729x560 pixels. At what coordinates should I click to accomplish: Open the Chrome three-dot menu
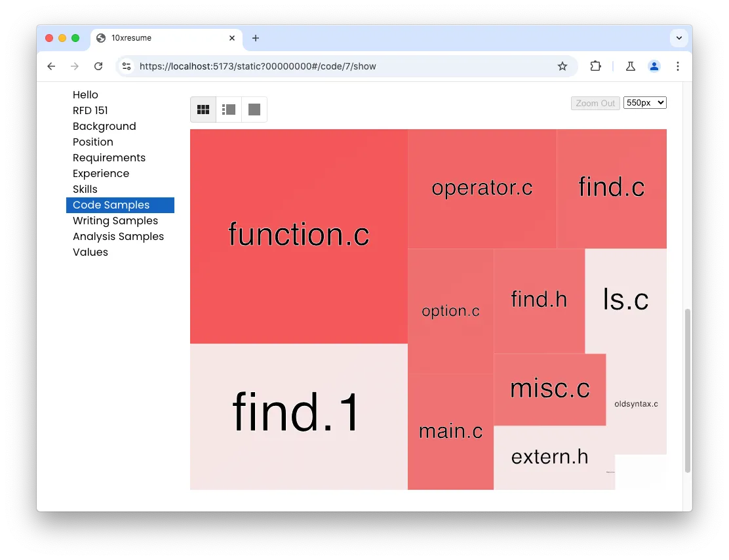[x=678, y=66]
